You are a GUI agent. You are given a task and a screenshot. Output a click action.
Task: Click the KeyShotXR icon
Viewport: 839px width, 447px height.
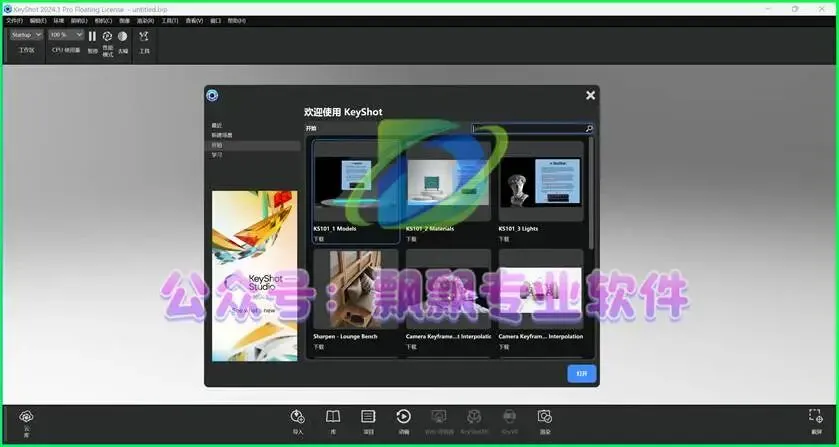[474, 416]
